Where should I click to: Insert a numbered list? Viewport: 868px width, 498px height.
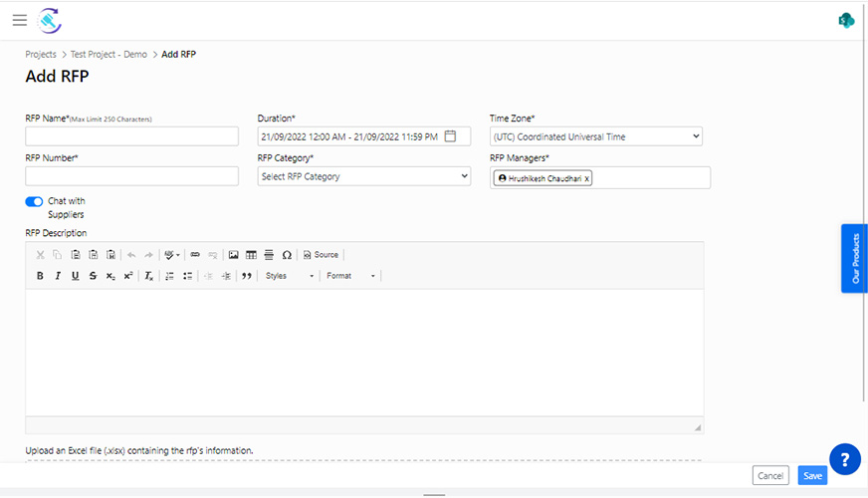(170, 276)
